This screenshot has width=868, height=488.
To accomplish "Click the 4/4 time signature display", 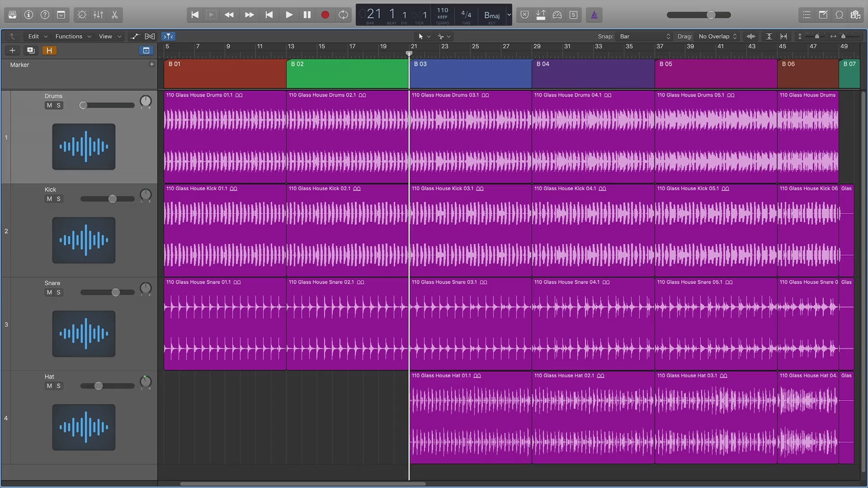I will [466, 14].
